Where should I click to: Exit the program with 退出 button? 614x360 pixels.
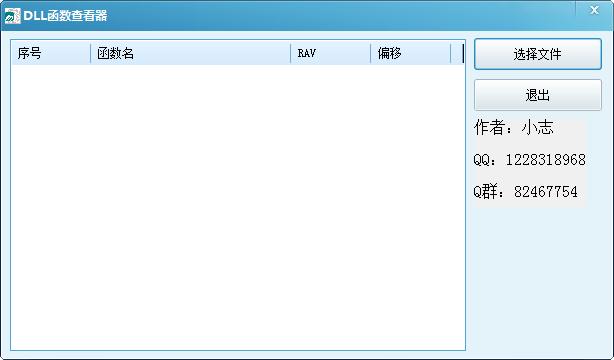pos(538,95)
